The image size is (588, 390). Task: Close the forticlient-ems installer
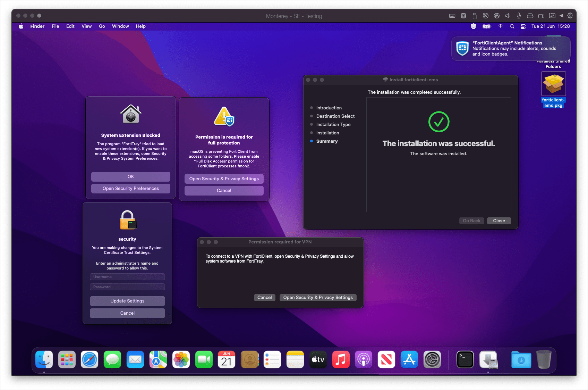[499, 221]
